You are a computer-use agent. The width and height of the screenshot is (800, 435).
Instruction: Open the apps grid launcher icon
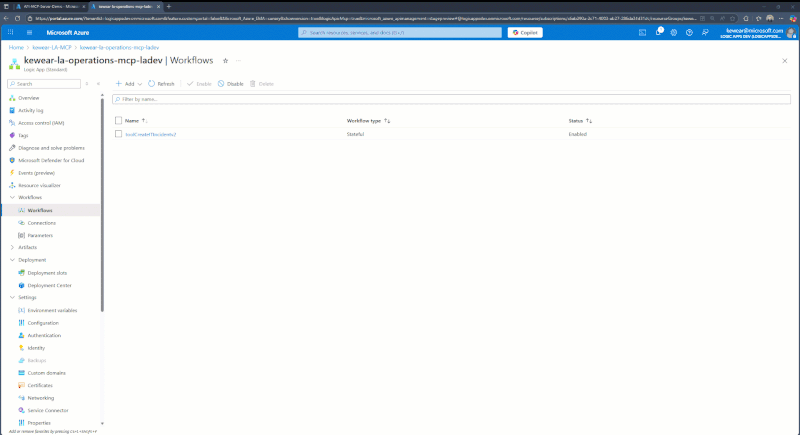pos(10,32)
